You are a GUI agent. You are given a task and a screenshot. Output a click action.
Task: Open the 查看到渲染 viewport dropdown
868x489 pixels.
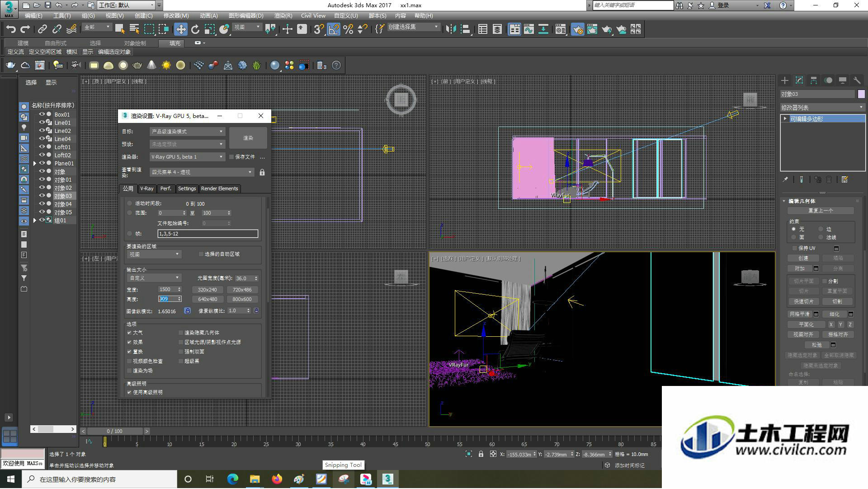(x=202, y=173)
